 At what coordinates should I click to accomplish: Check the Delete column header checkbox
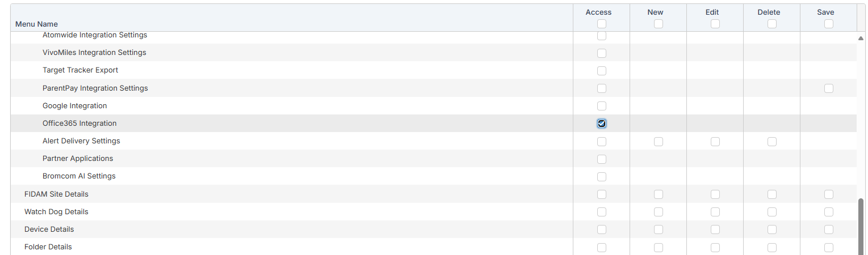point(772,24)
